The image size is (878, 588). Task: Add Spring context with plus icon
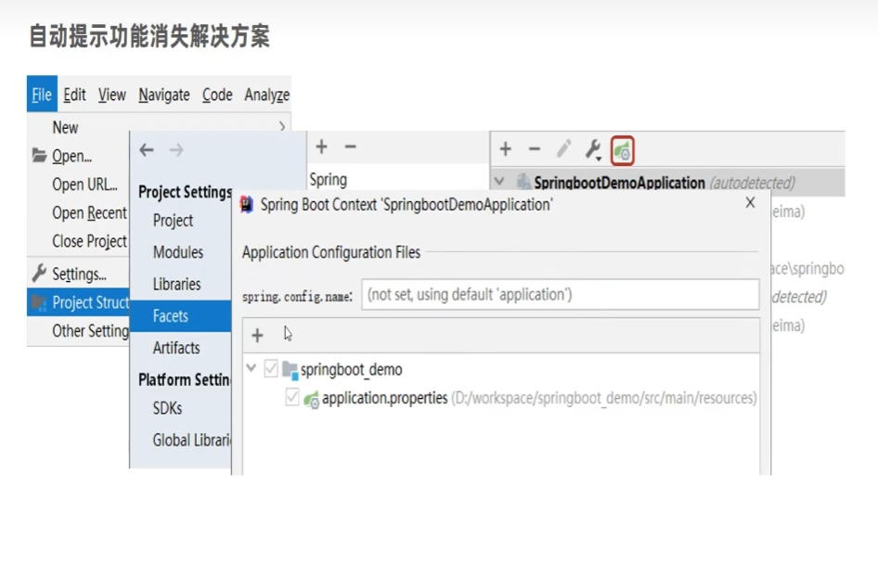[505, 148]
